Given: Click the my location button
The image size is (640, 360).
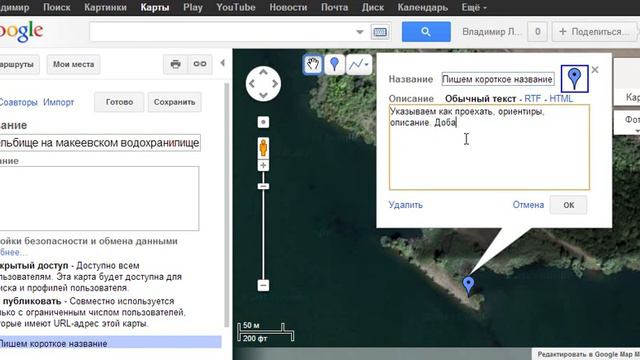Looking at the screenshot, I should (x=263, y=122).
